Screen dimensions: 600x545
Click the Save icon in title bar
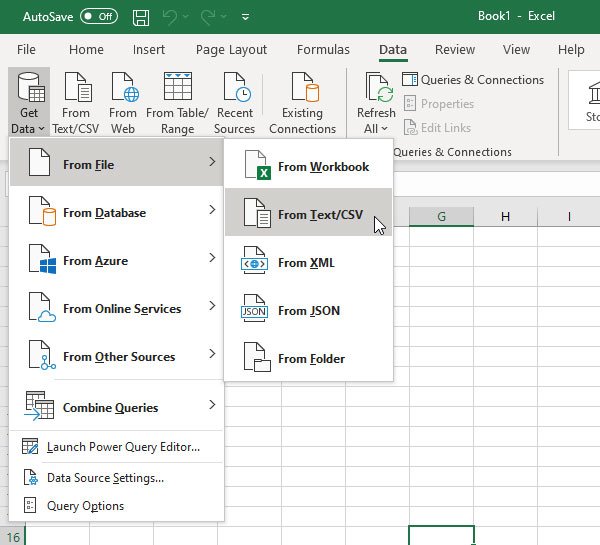tap(141, 17)
